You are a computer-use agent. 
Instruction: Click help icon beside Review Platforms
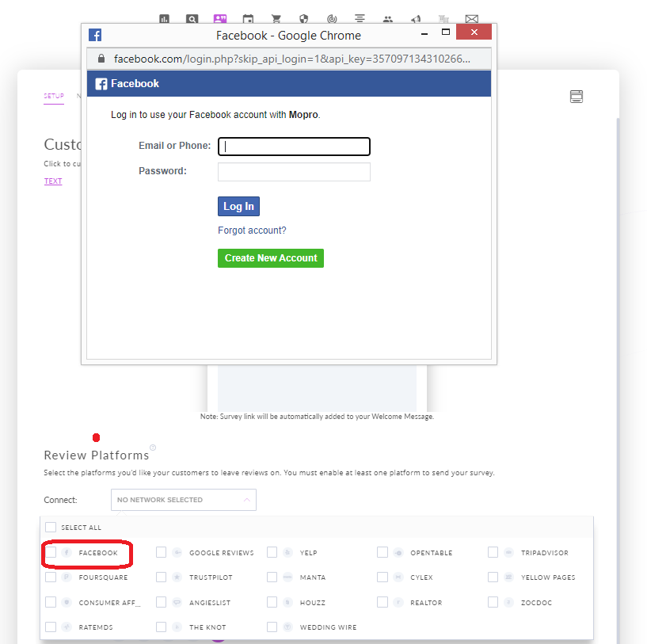point(153,448)
